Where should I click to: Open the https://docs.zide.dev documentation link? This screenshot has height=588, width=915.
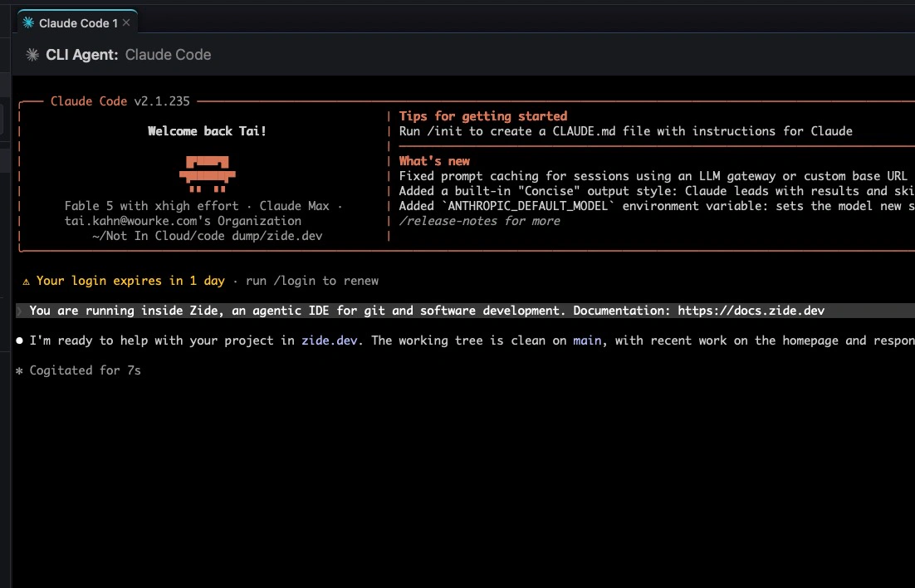pos(751,311)
